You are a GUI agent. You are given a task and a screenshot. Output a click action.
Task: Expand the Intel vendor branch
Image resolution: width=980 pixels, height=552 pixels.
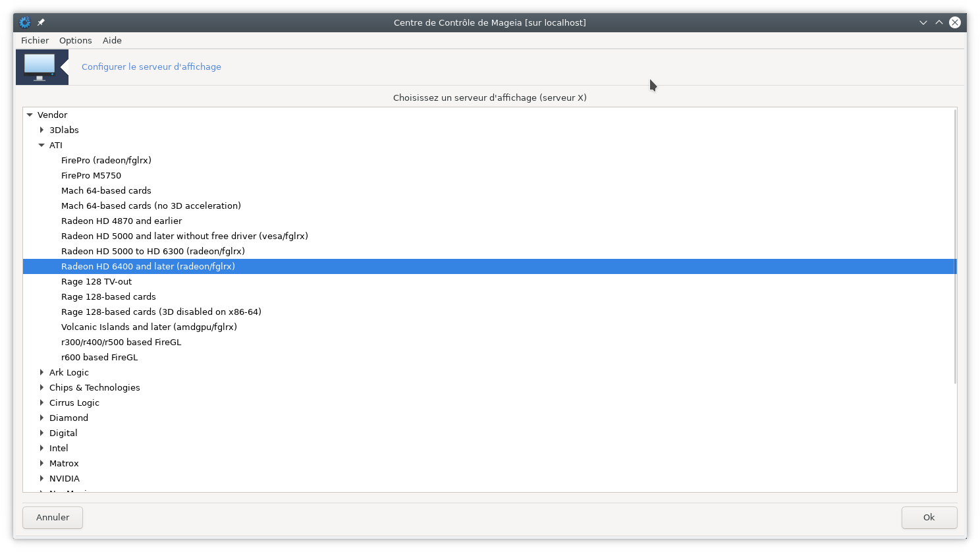(x=41, y=448)
